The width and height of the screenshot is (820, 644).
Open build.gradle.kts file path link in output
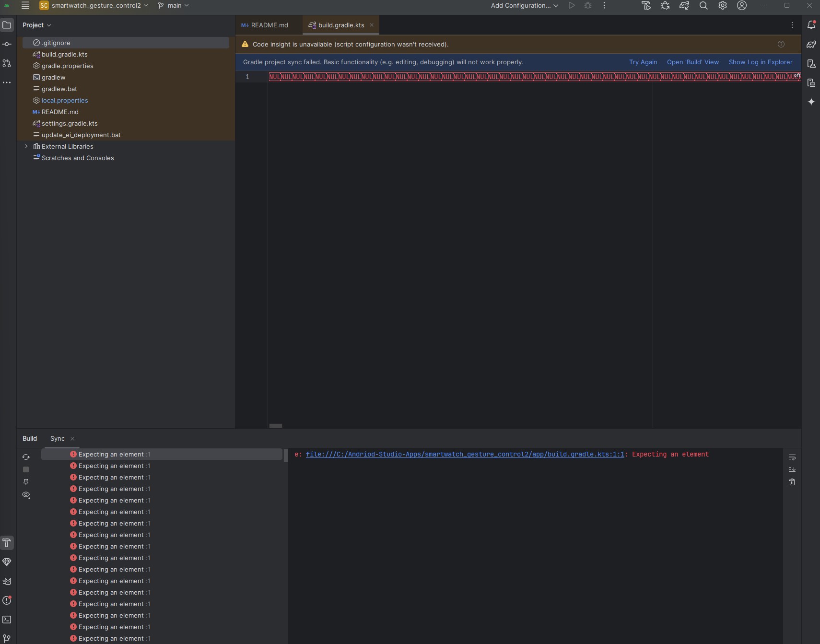465,454
